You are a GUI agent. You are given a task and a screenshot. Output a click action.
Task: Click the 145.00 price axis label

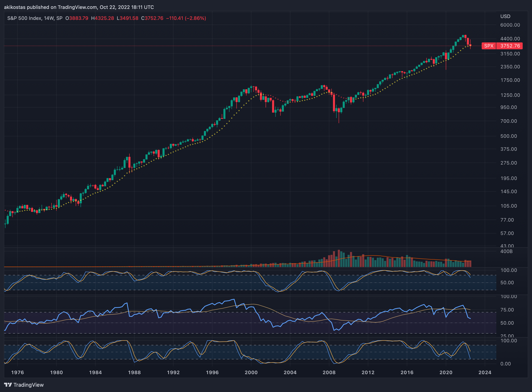[508, 192]
